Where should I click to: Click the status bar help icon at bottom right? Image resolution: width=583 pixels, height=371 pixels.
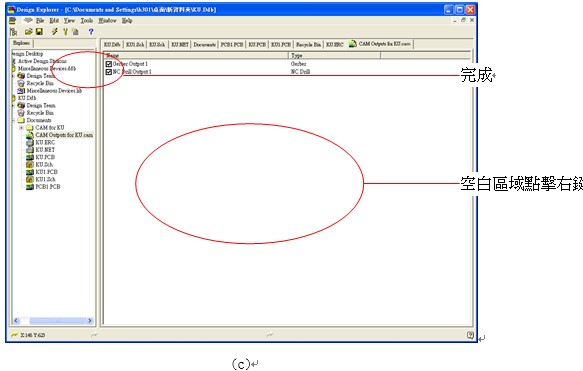point(470,335)
